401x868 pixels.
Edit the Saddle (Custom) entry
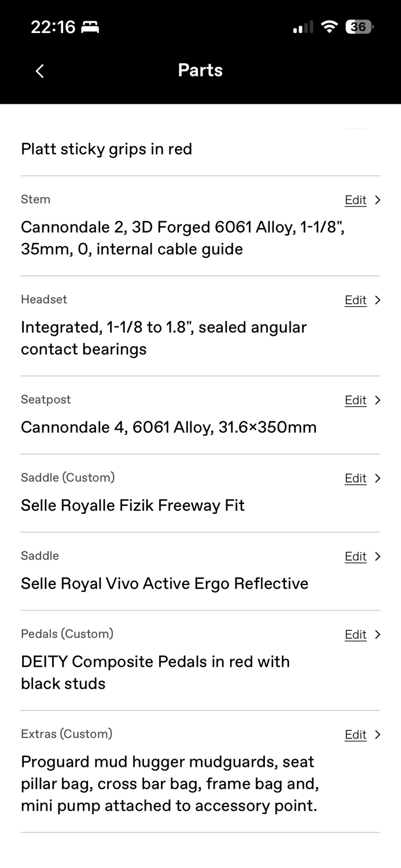[x=355, y=479]
